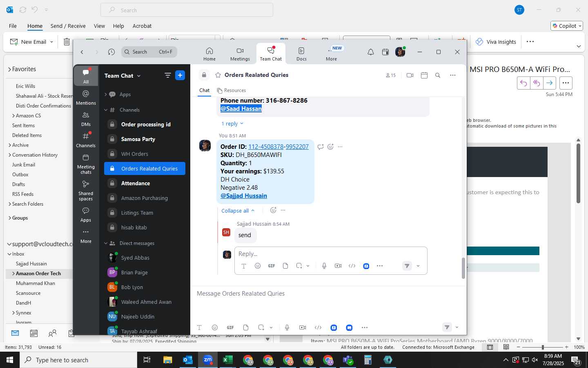Open Channels in Zoom sidebar
Screen dimensions: 588x368
pos(86,140)
